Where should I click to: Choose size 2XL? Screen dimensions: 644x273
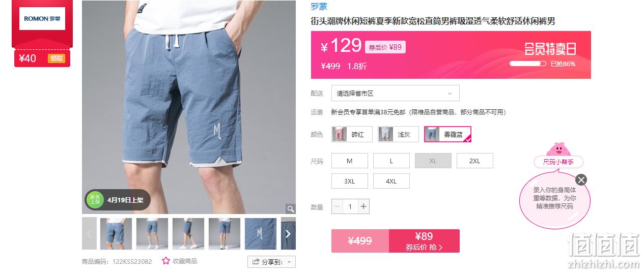click(x=474, y=161)
